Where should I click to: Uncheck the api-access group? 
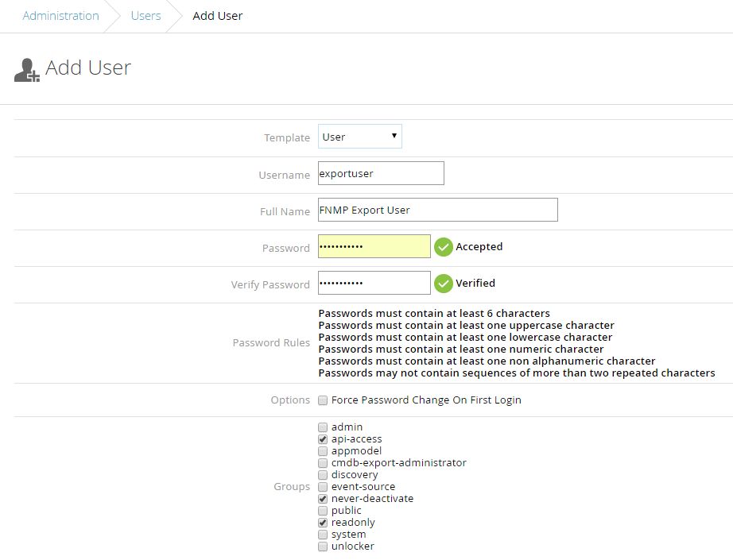click(323, 439)
